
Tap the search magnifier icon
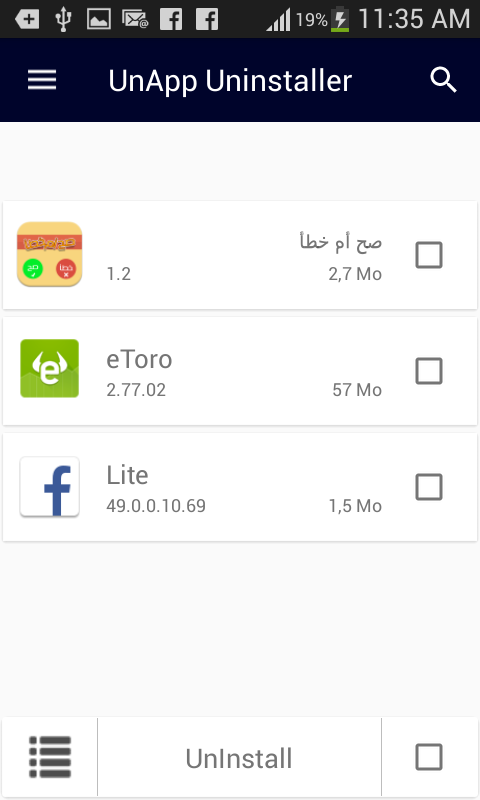point(443,80)
